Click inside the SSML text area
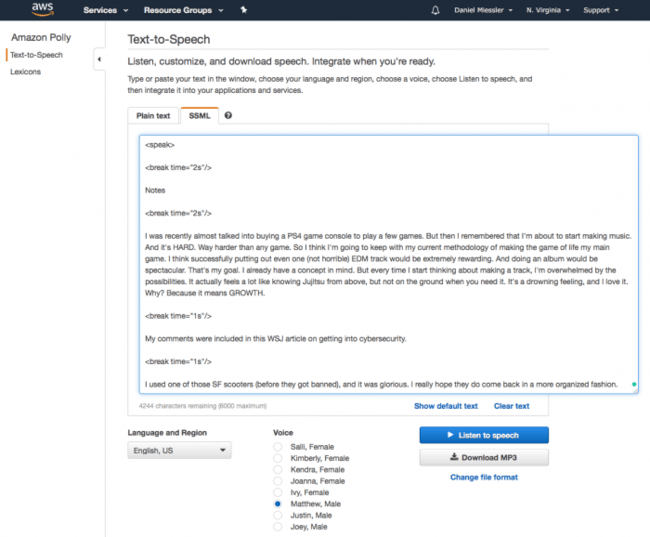 388,264
